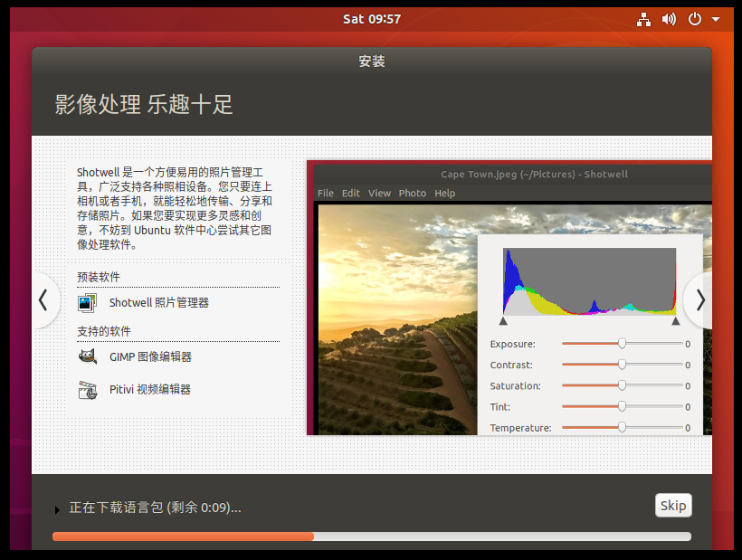The height and width of the screenshot is (560, 742).
Task: Click the '支持的软件' heading
Action: [104, 331]
